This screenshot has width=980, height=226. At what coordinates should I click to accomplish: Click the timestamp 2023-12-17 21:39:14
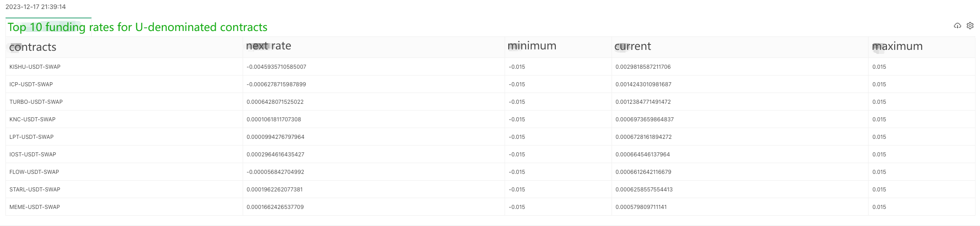pyautogui.click(x=35, y=7)
